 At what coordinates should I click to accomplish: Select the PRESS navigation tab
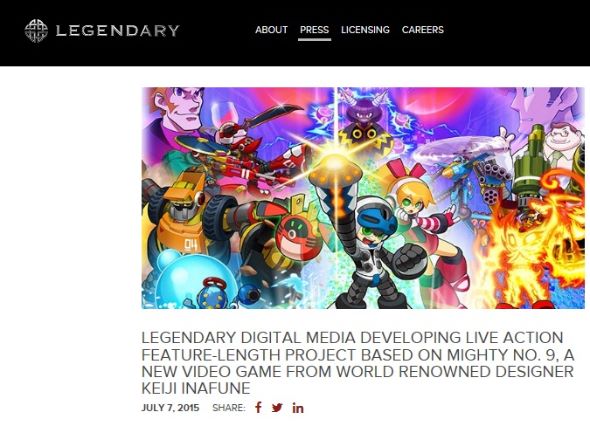coord(314,30)
